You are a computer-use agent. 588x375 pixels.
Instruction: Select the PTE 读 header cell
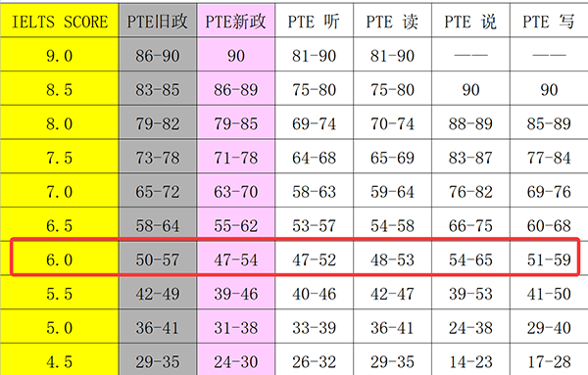point(392,21)
